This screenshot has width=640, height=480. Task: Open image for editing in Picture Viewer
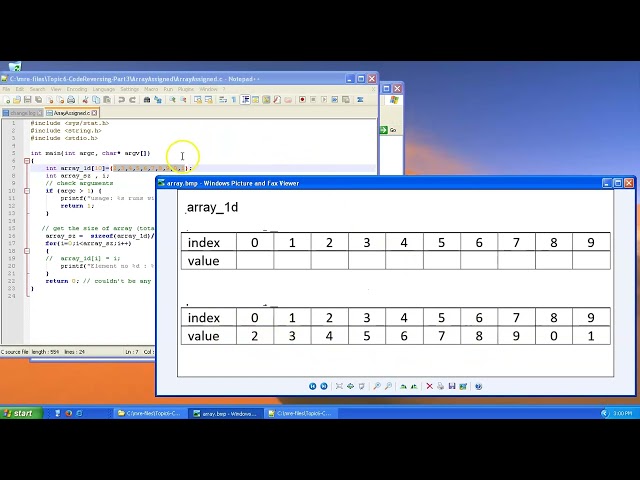[463, 386]
